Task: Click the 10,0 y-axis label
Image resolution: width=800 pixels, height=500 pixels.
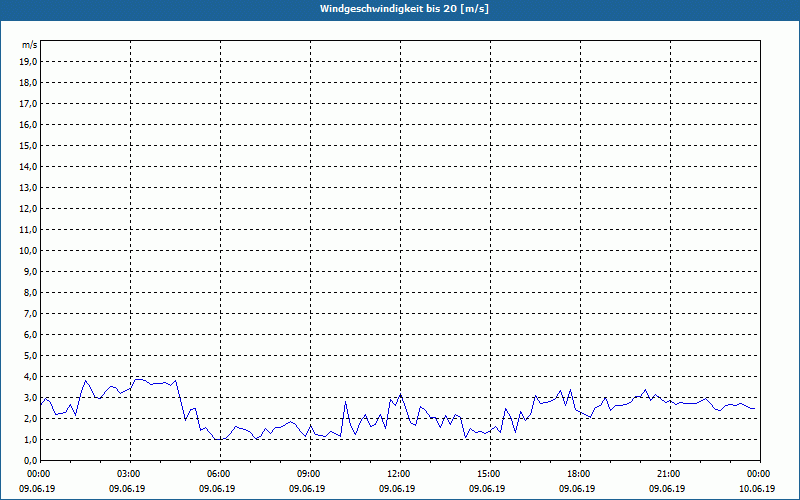Action: click(28, 250)
